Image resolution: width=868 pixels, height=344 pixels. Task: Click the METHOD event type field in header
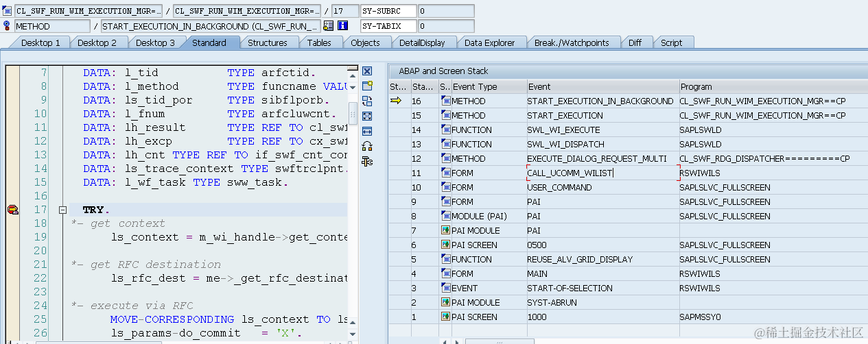pos(52,26)
